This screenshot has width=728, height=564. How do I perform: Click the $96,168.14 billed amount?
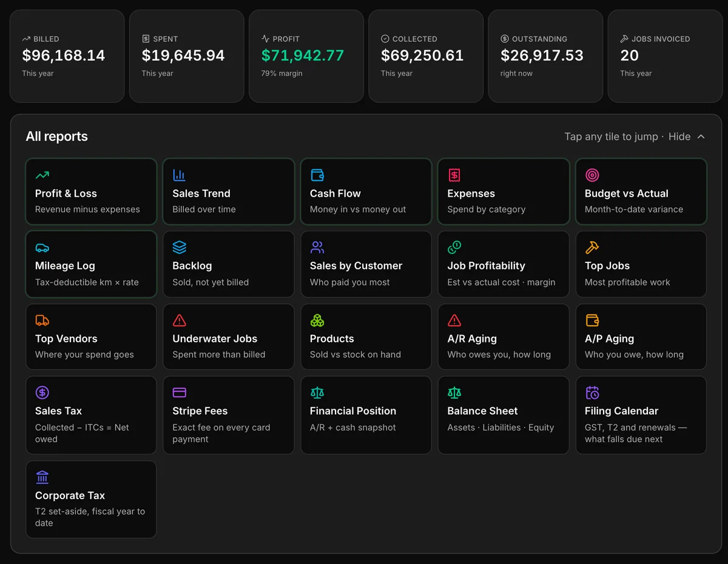pyautogui.click(x=64, y=55)
